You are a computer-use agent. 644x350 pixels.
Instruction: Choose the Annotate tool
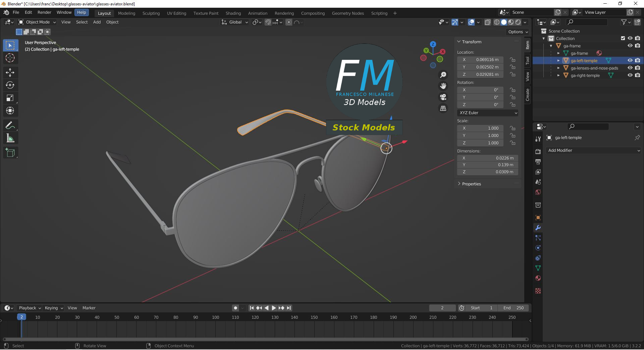click(x=10, y=126)
